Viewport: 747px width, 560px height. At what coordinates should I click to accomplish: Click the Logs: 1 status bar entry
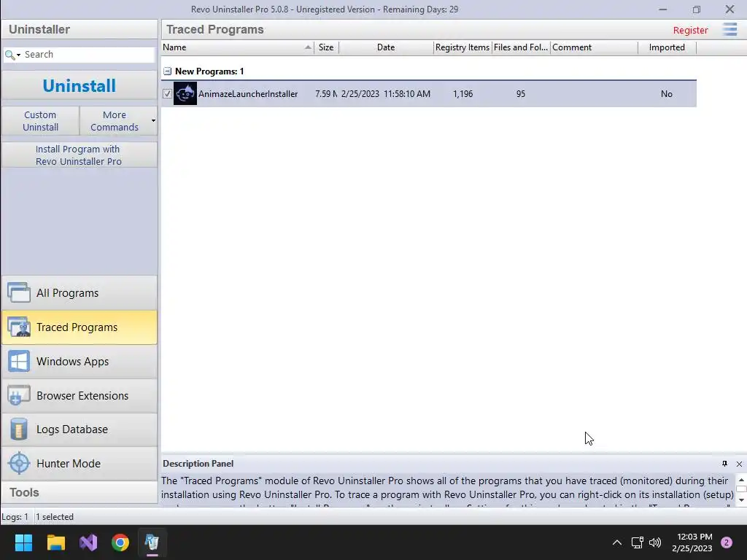point(15,517)
